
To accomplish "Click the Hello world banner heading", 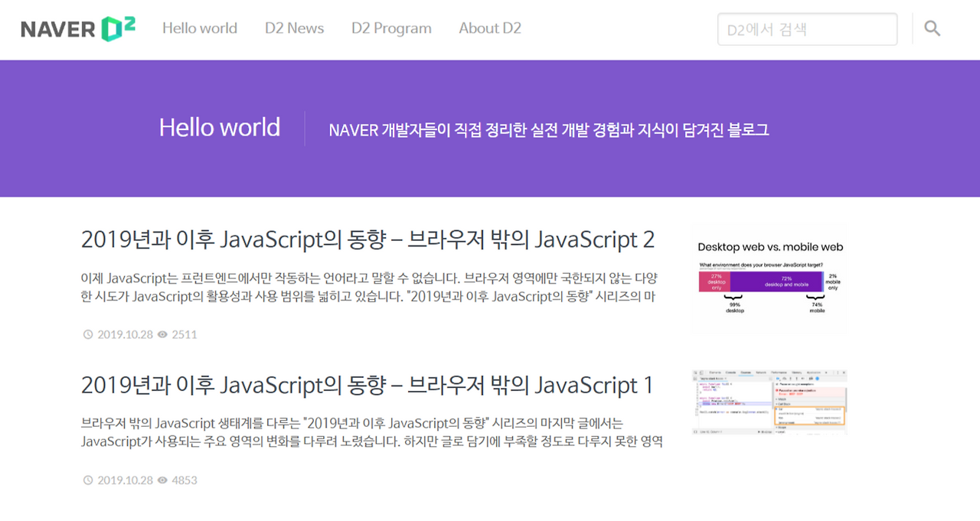I will (x=220, y=127).
